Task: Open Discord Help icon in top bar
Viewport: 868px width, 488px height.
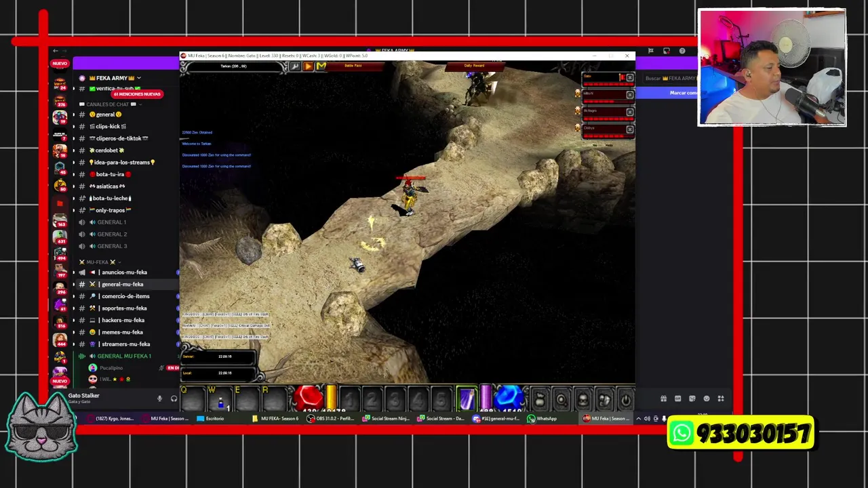Action: pos(682,51)
